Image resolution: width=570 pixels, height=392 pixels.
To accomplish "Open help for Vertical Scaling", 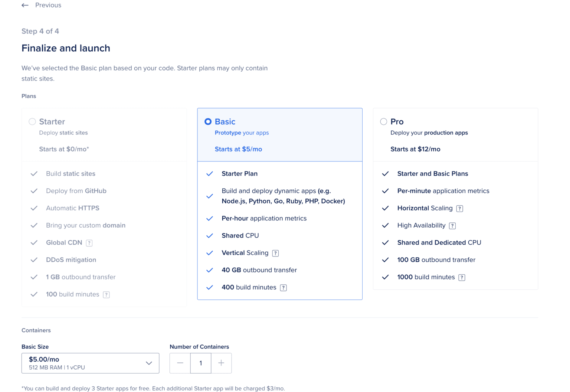I will [x=275, y=253].
